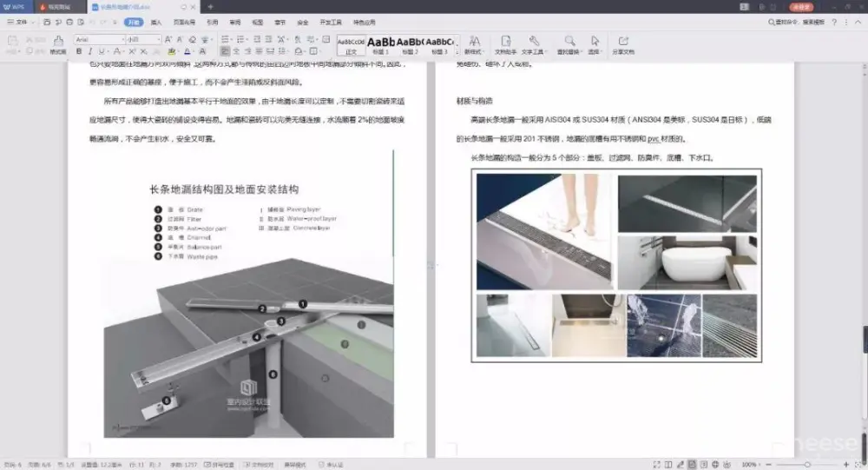Click the numbered list icon
The height and width of the screenshot is (470, 868).
point(240,39)
